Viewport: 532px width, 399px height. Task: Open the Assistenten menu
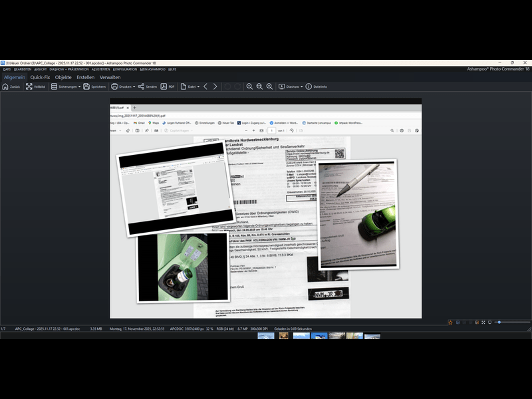tap(100, 69)
